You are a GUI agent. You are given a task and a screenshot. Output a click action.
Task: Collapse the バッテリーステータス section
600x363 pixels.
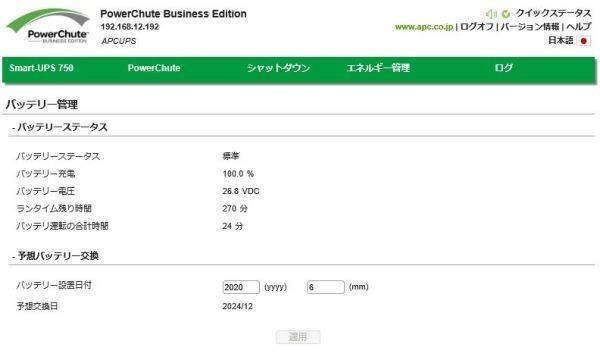point(59,127)
